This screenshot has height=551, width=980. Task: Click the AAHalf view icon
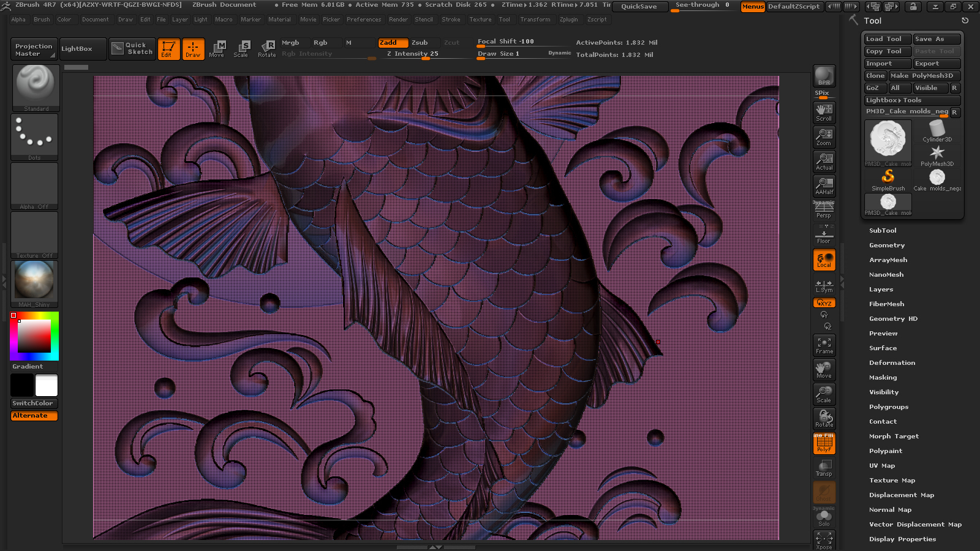click(x=824, y=186)
